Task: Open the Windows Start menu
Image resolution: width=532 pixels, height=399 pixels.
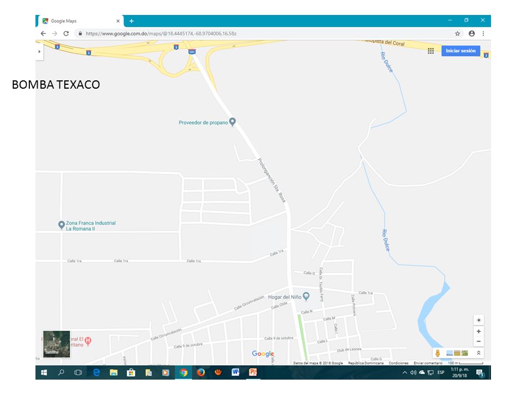Action: [44, 372]
